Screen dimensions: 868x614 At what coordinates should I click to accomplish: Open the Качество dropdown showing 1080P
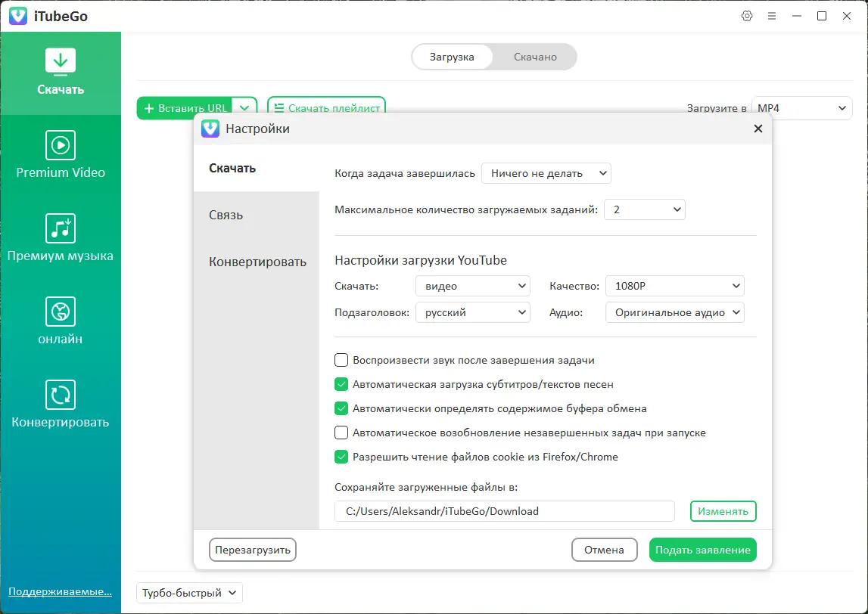(x=674, y=286)
